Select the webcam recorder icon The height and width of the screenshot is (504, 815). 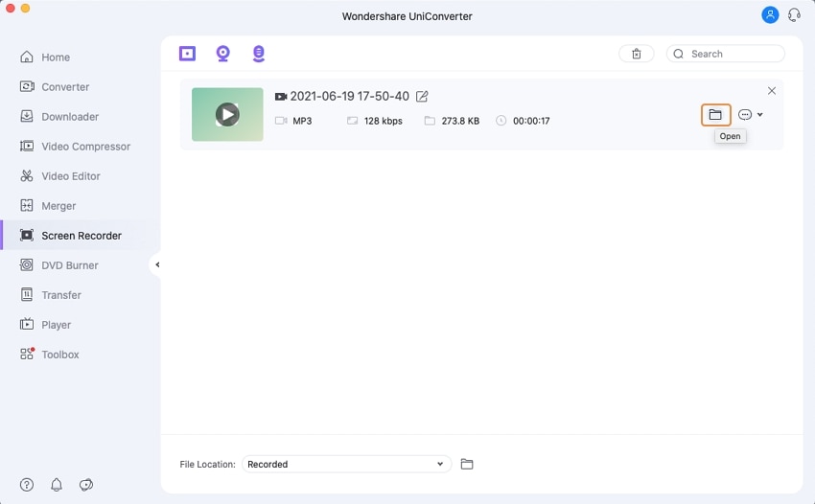[x=223, y=54]
